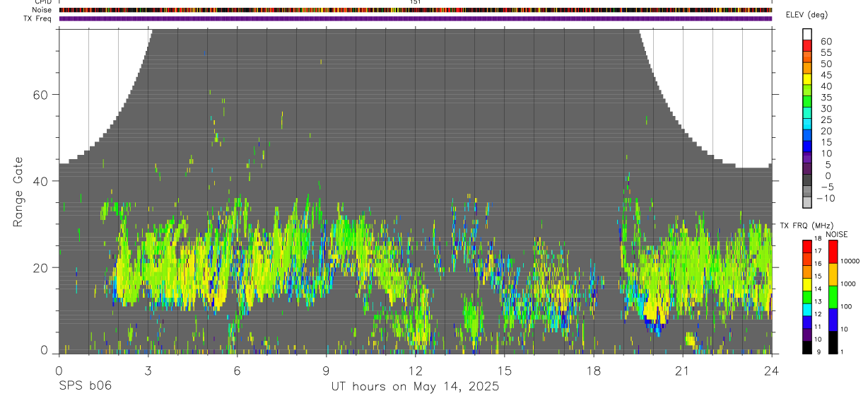Click the ELEV (deg) colorbar title

click(807, 15)
